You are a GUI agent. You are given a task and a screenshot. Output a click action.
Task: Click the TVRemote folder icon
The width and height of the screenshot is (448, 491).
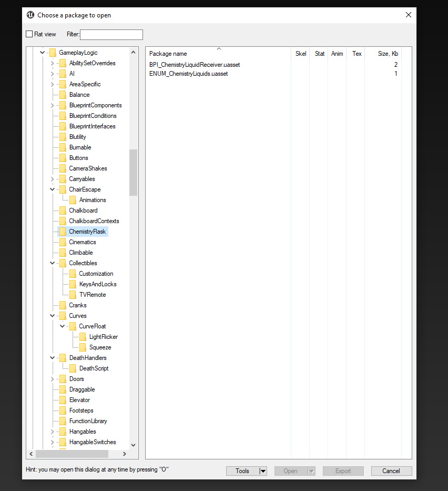click(73, 295)
